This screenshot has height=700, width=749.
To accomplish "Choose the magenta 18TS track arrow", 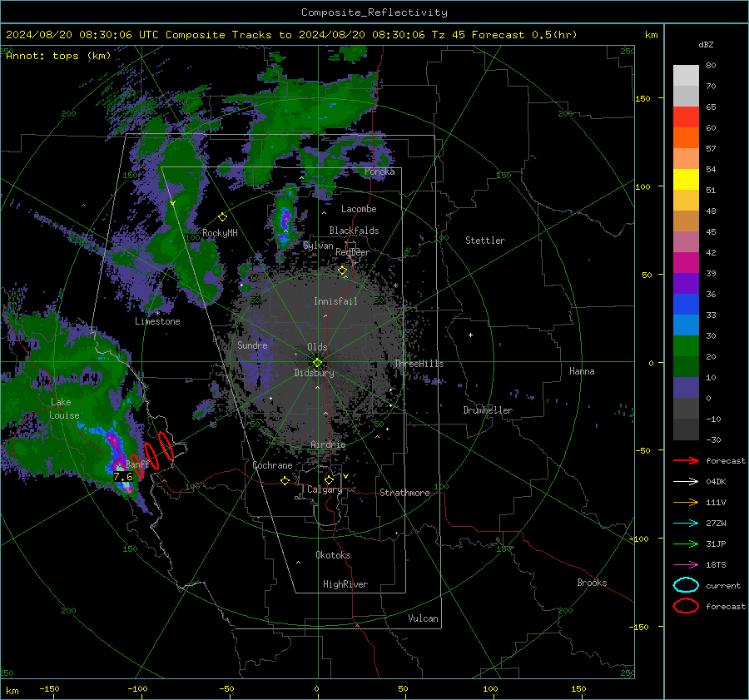I will (x=686, y=565).
